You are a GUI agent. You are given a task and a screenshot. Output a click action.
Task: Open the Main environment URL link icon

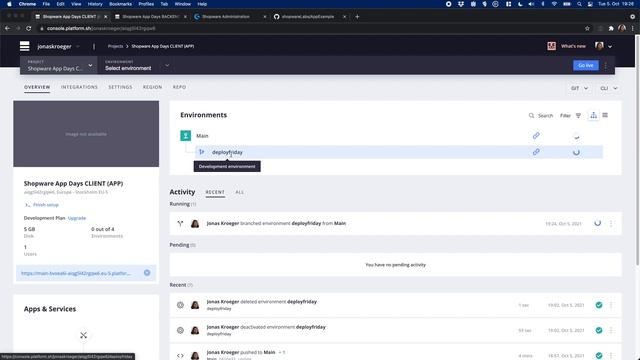coord(536,136)
